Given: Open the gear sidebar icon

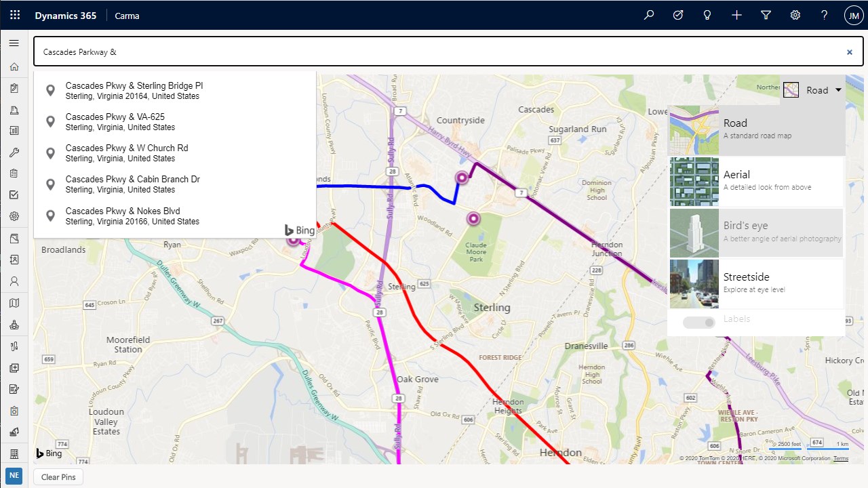Looking at the screenshot, I should pos(14,217).
